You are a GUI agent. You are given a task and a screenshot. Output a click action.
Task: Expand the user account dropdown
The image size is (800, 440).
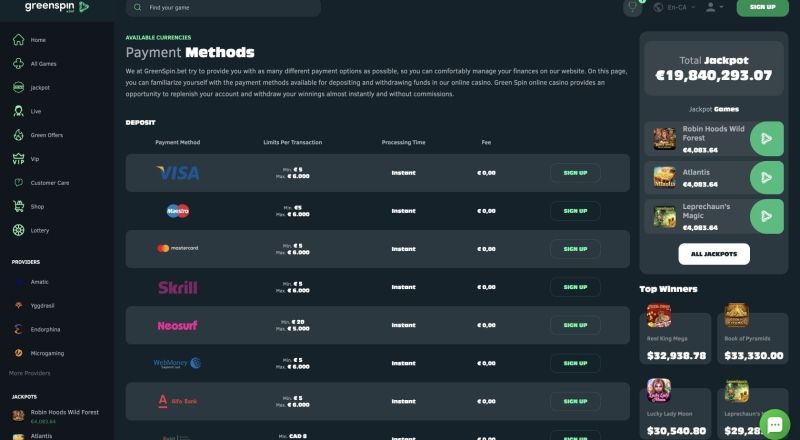point(714,7)
